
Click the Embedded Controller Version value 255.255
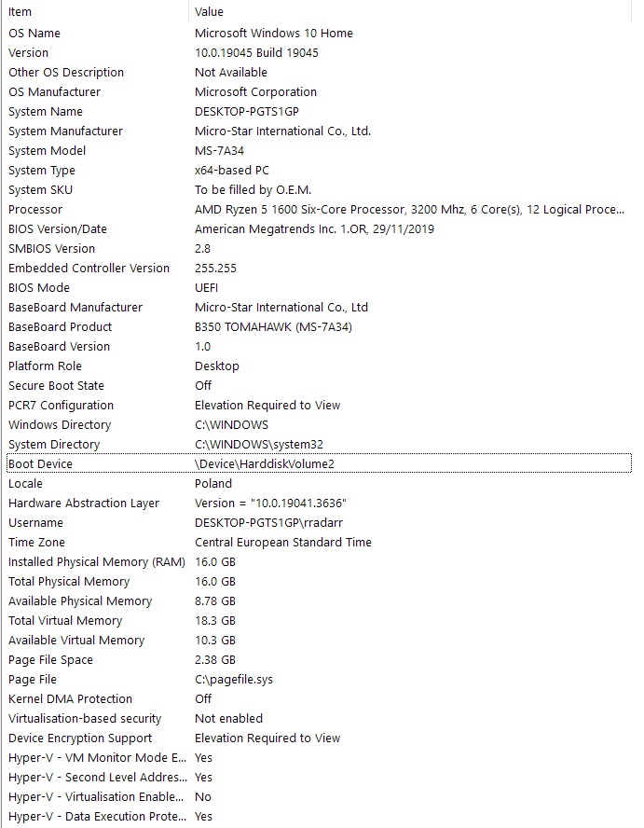click(x=215, y=268)
